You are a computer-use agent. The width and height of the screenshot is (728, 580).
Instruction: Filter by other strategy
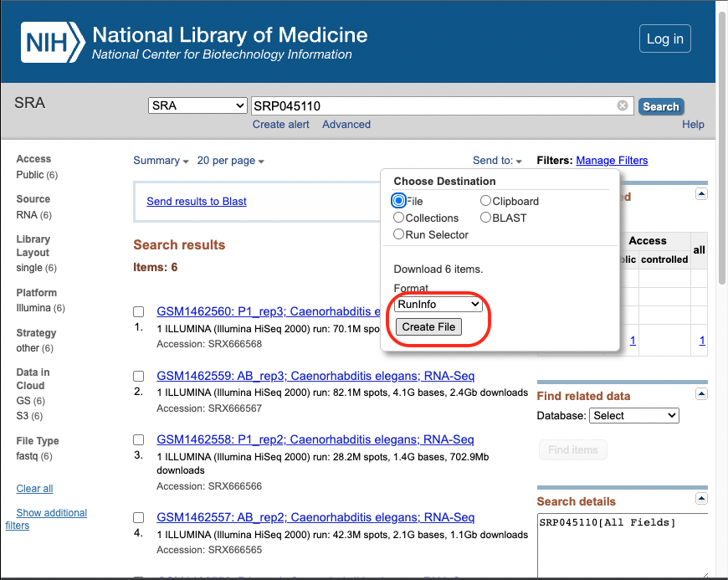pyautogui.click(x=35, y=348)
